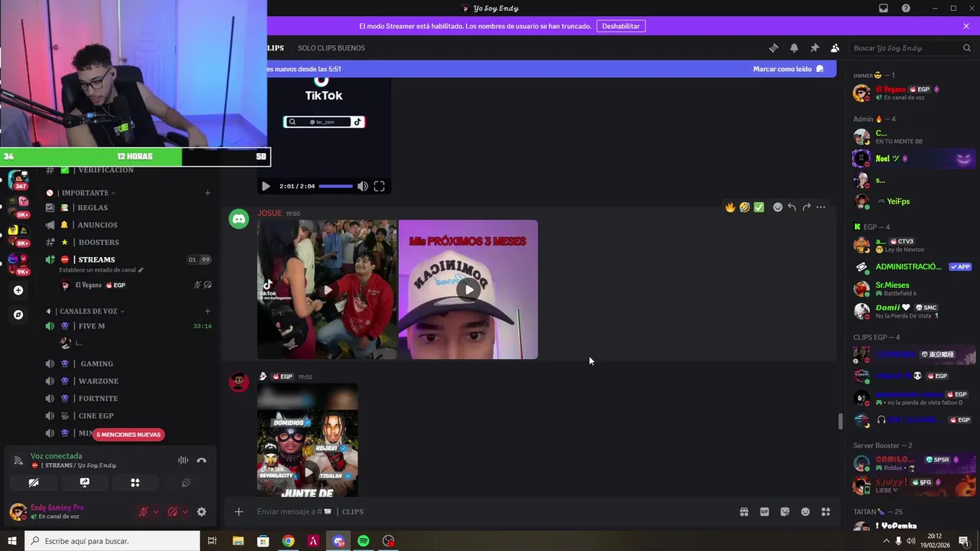The width and height of the screenshot is (980, 551).
Task: Open voice connection quality details
Action: click(18, 461)
